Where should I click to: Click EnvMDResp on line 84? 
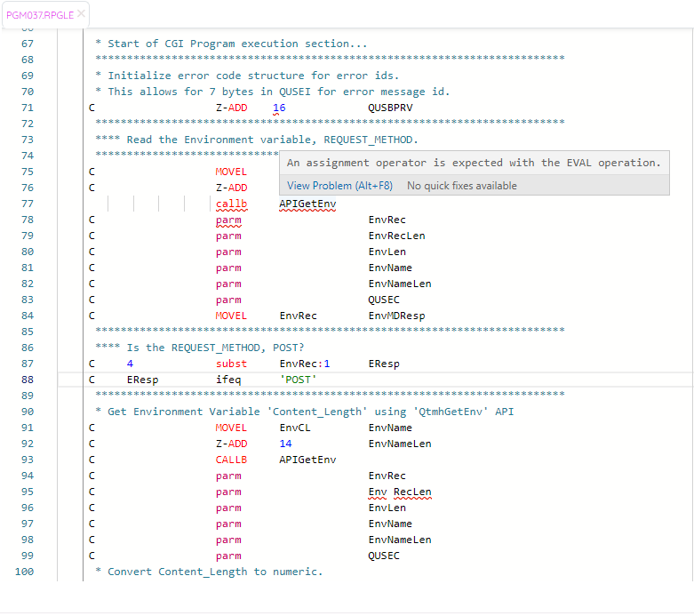(396, 316)
